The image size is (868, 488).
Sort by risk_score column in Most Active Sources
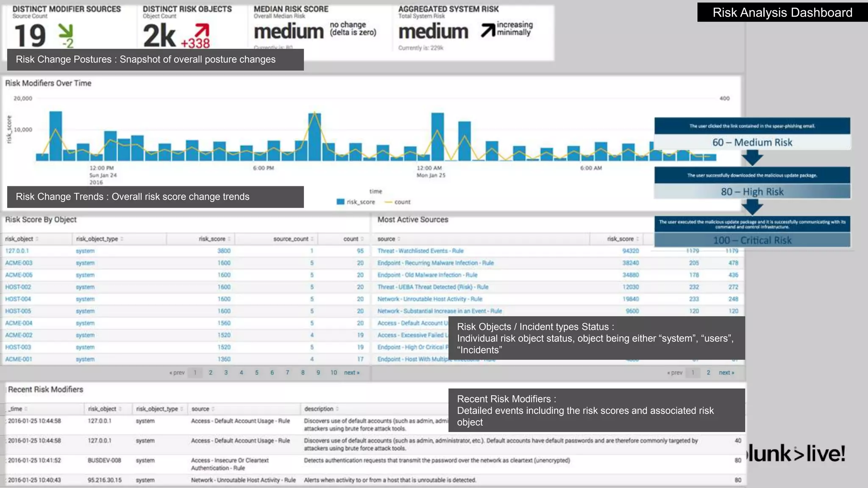tap(623, 239)
